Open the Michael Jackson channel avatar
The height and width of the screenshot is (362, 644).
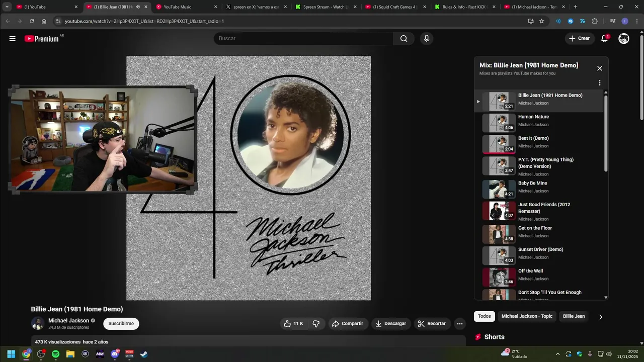(38, 324)
